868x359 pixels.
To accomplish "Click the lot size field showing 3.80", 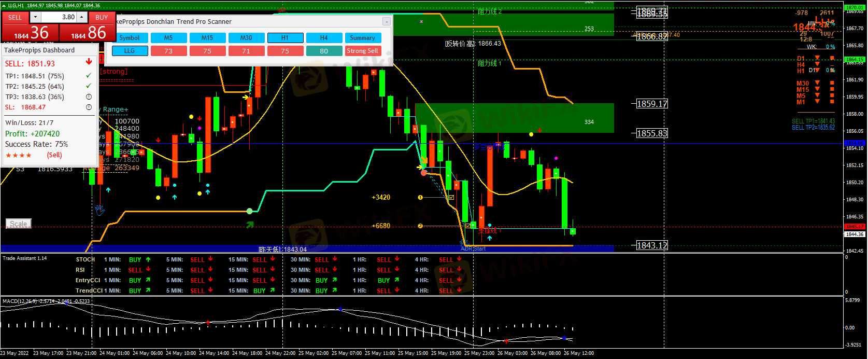I will click(x=59, y=17).
